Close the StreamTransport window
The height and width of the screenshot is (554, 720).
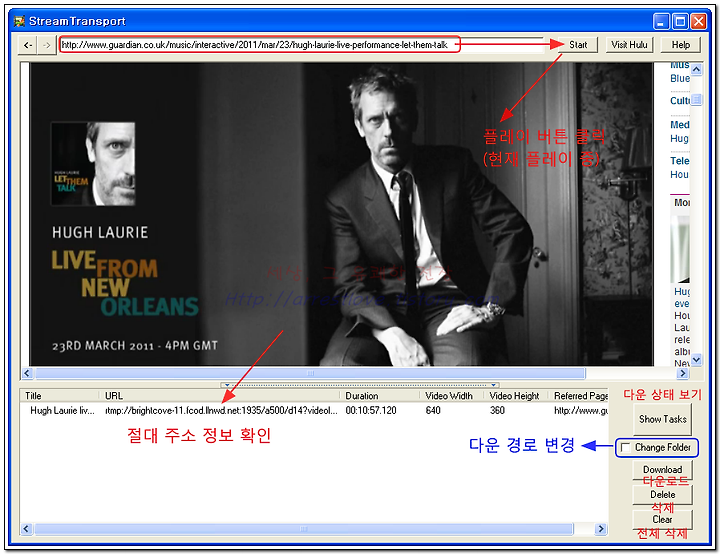(x=698, y=22)
